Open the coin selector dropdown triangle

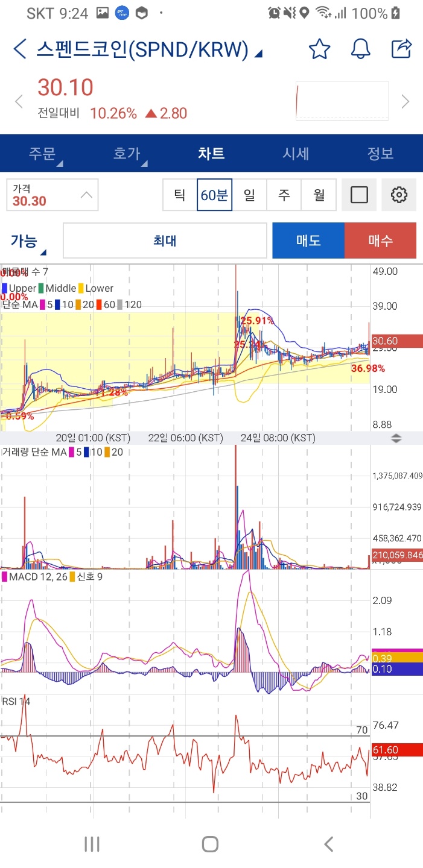[258, 54]
